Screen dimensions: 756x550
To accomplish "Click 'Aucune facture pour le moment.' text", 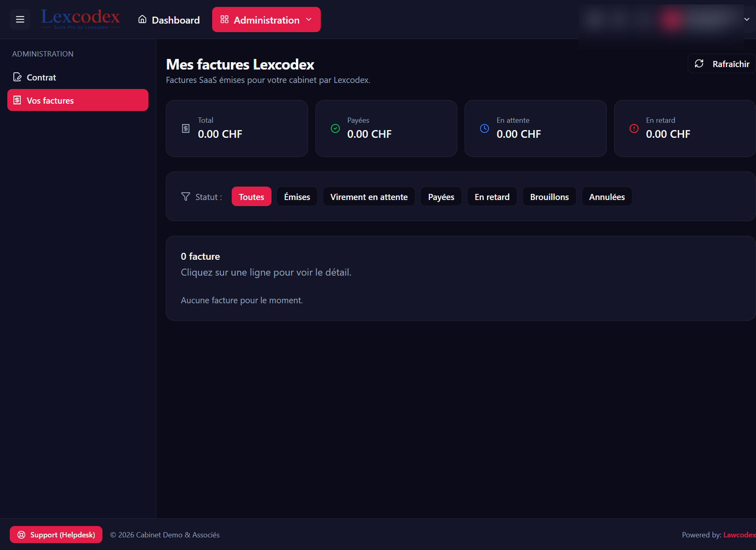I will (242, 300).
